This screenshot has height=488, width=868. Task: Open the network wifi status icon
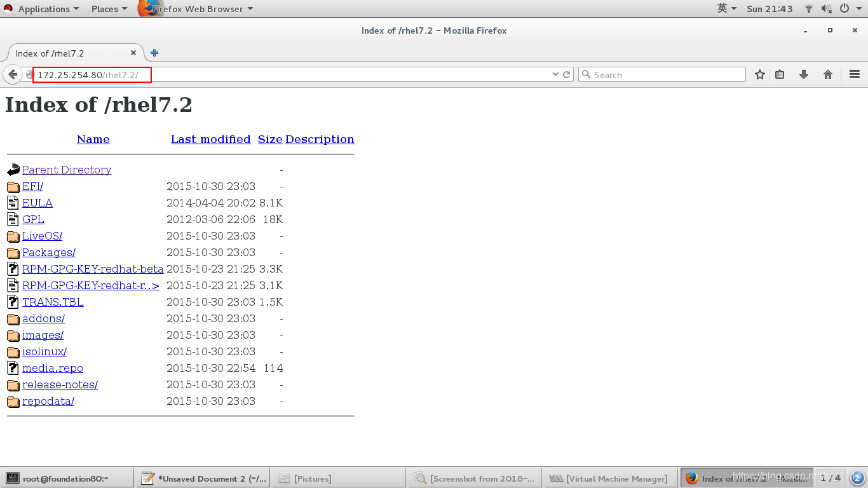coord(809,8)
